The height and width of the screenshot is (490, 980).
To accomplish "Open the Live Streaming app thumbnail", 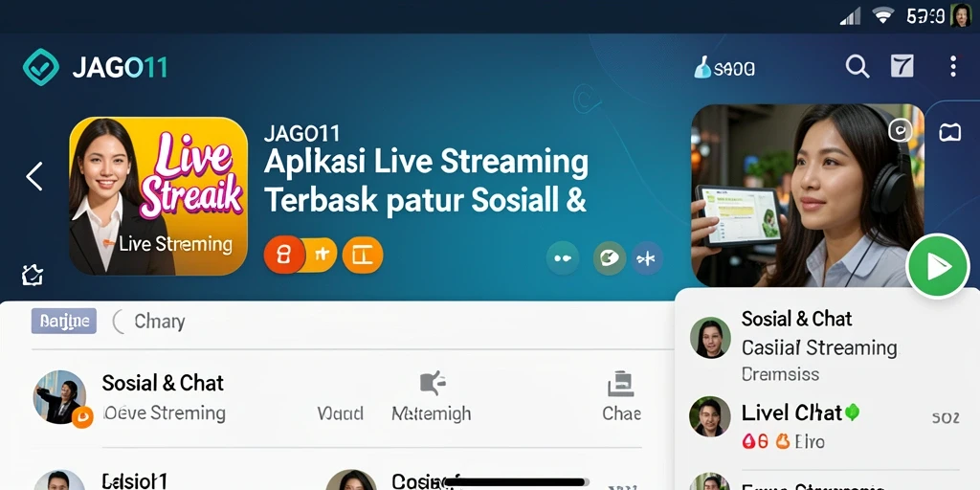I will [158, 195].
